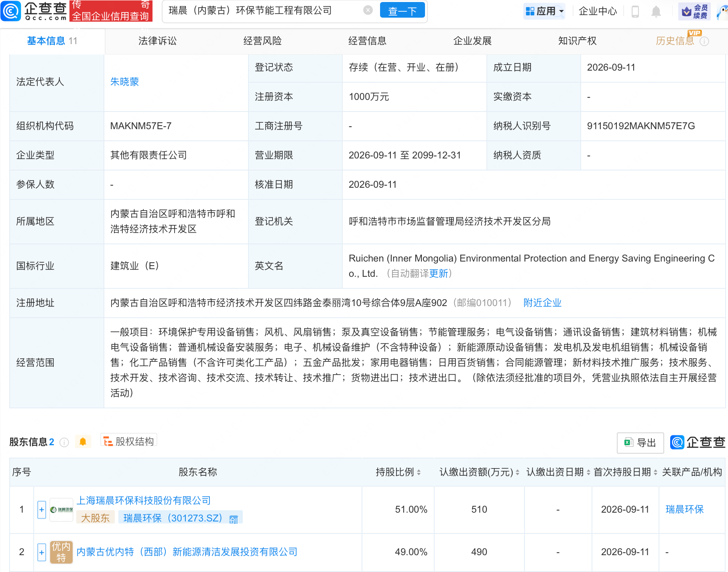Click the 查一下 search button
Screen dimensions: 728x572
pyautogui.click(x=402, y=11)
